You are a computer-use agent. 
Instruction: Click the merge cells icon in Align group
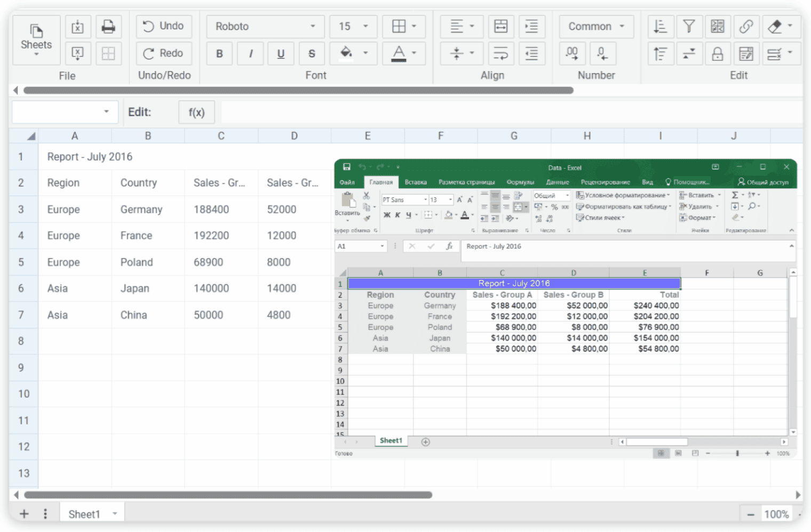click(500, 27)
